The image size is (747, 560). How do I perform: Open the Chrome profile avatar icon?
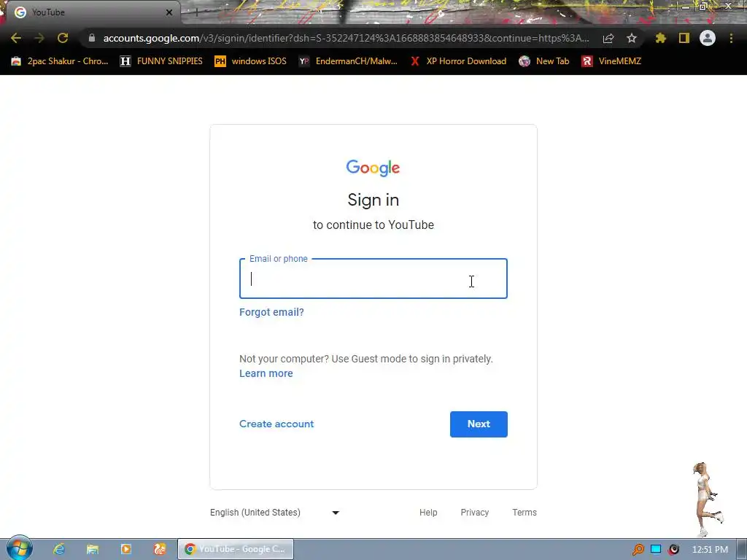pyautogui.click(x=708, y=38)
